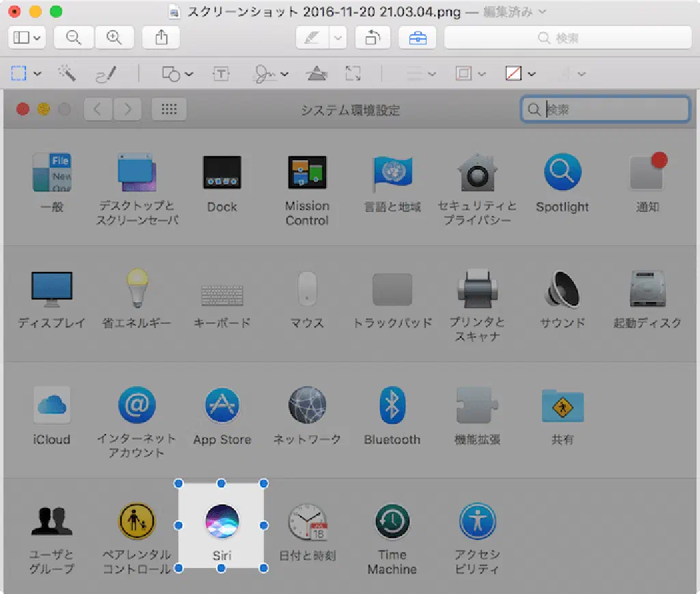Zoom in on the screenshot image
700x594 pixels.
point(115,38)
